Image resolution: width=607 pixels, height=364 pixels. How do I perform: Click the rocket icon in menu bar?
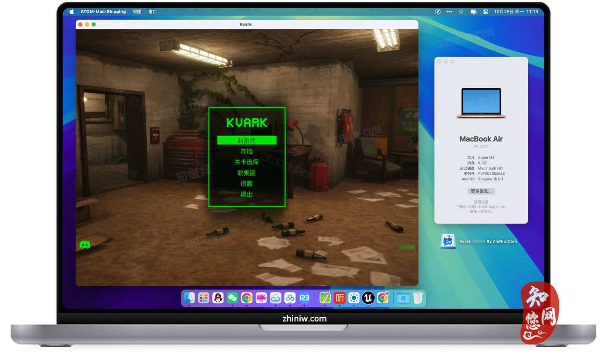pos(438,12)
